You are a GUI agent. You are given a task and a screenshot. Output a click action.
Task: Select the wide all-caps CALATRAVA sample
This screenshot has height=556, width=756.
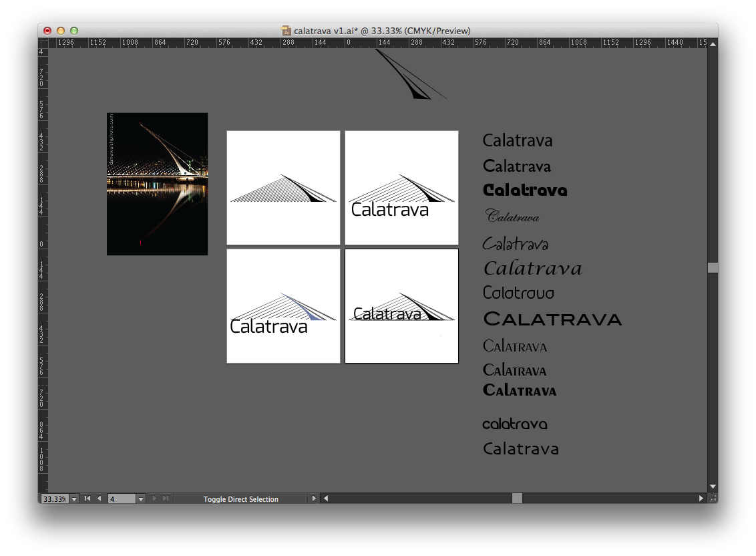point(552,319)
